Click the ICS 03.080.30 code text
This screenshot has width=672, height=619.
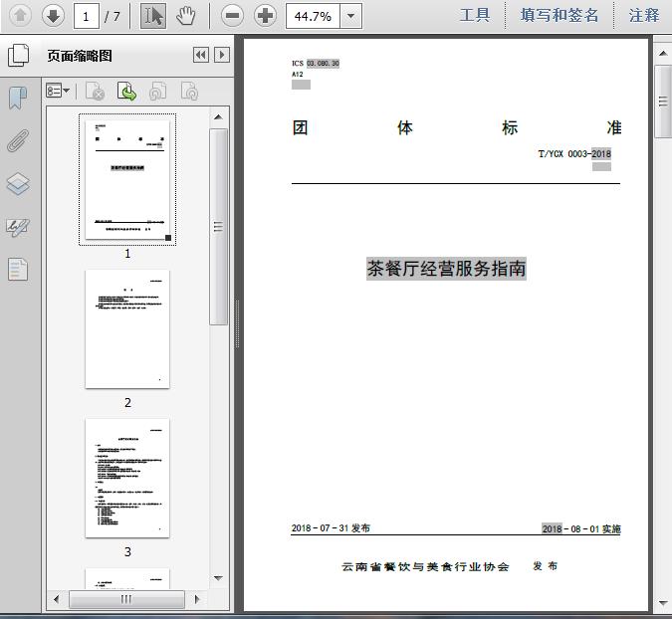pos(316,64)
